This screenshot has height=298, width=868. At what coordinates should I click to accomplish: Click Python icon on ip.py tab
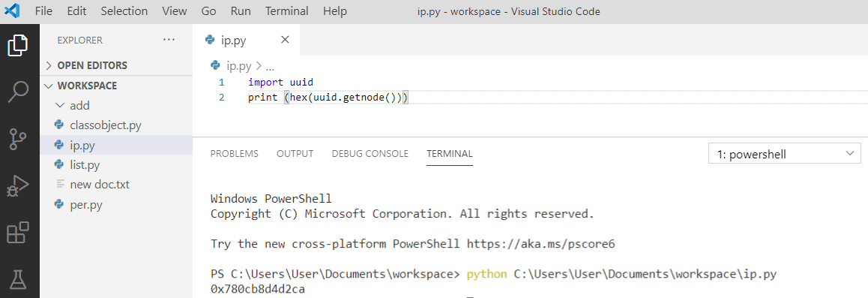210,40
